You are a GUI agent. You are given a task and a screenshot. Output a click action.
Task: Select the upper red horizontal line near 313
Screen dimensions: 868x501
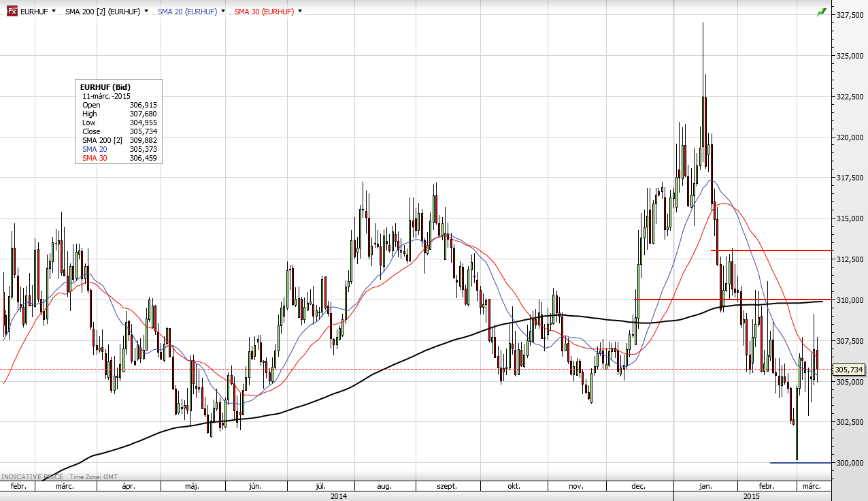pos(772,251)
